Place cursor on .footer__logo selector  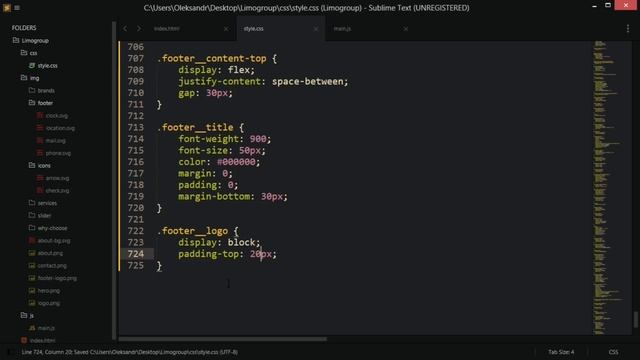(192, 231)
